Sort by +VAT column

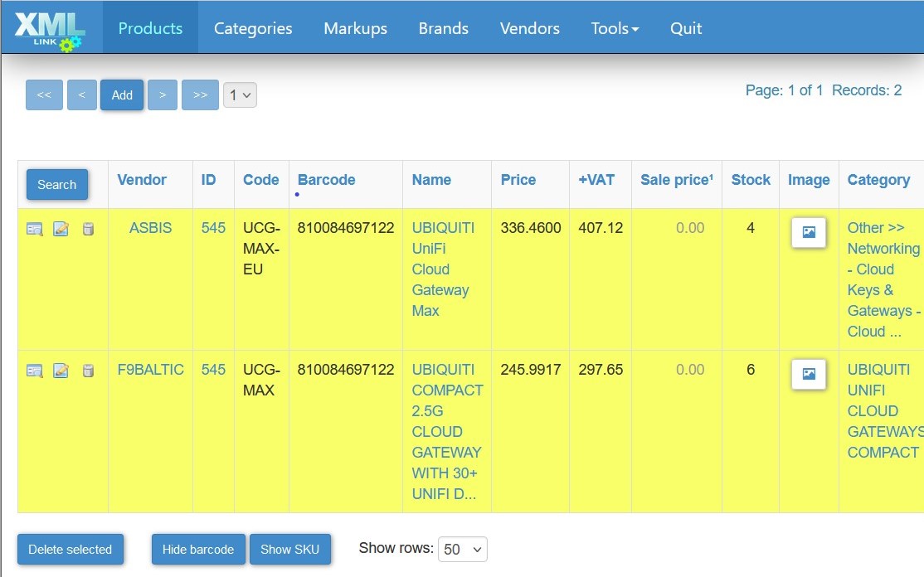click(x=596, y=180)
